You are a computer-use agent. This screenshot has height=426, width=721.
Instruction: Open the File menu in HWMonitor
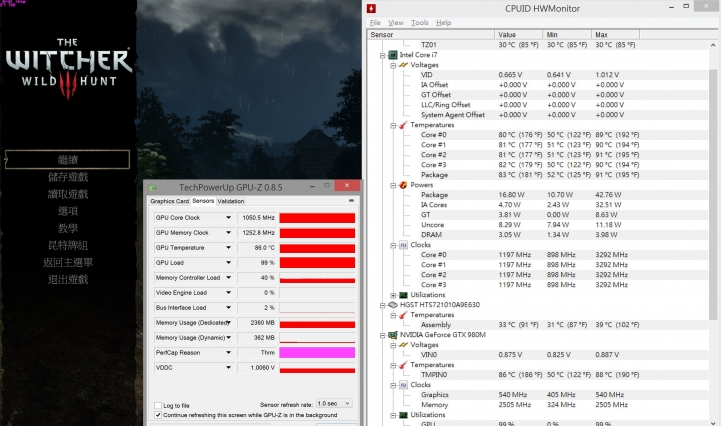[x=375, y=23]
